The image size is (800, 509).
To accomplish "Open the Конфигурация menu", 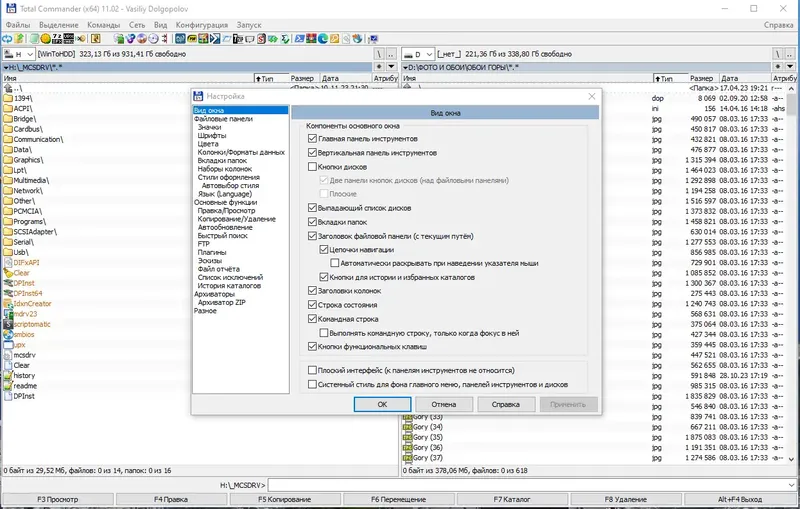I will tap(202, 24).
